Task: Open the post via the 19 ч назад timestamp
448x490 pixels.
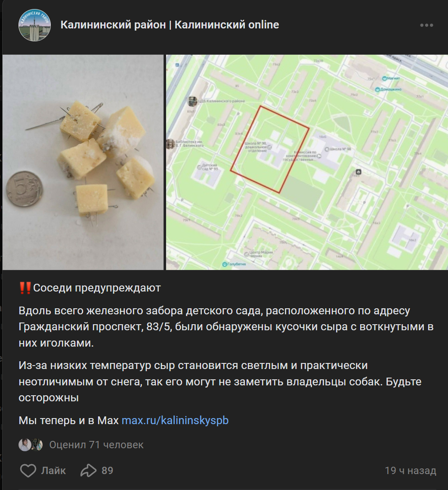Action: (x=410, y=470)
